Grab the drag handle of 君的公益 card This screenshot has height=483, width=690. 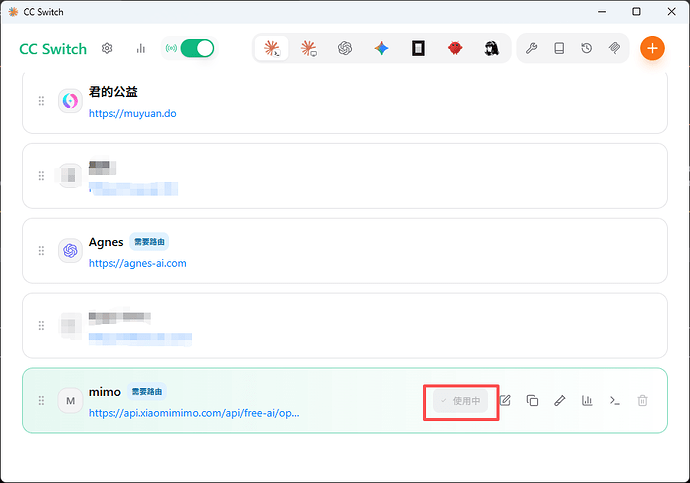coord(41,101)
